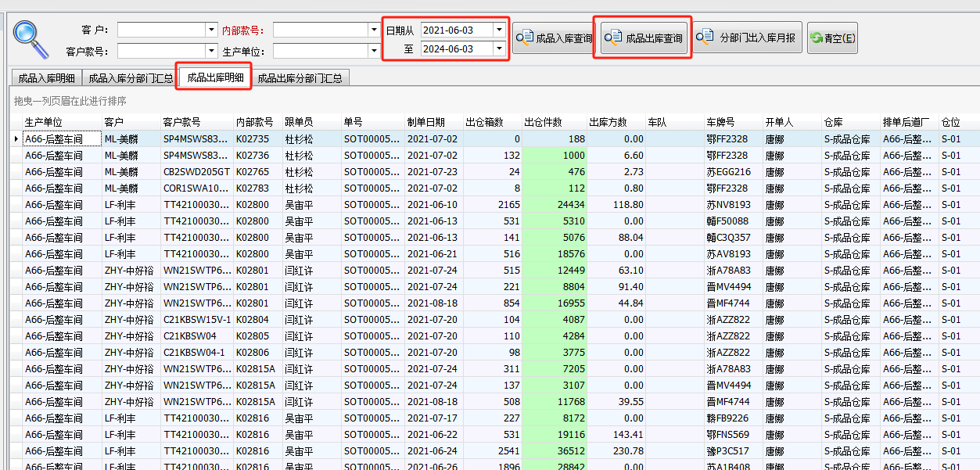Switch to the 成品入库明细 tab

pyautogui.click(x=46, y=78)
